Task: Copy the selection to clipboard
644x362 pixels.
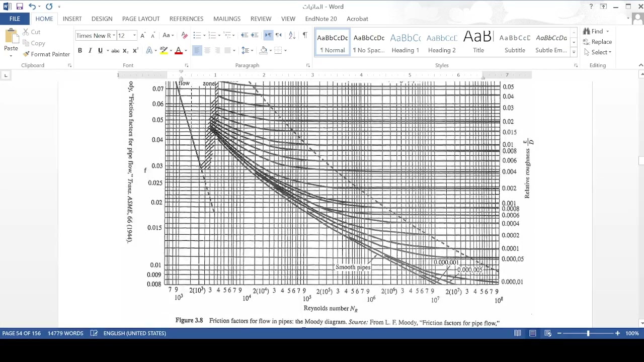Action: [x=34, y=43]
